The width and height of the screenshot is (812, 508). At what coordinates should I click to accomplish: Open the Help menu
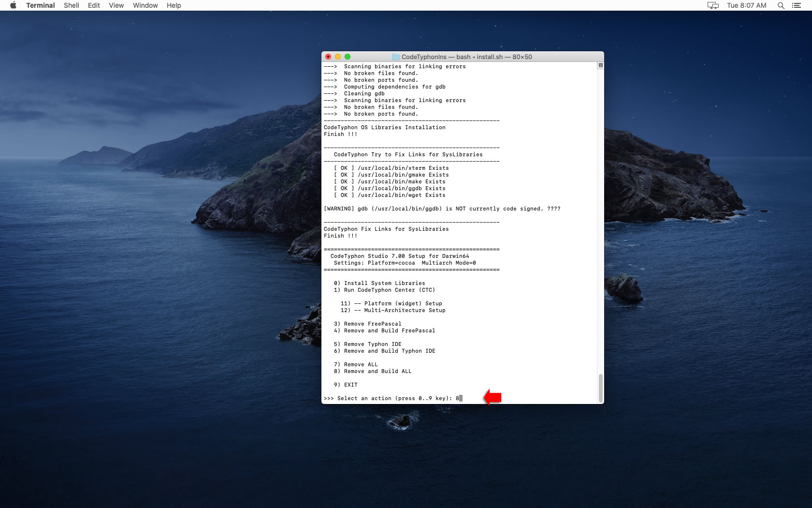click(174, 5)
